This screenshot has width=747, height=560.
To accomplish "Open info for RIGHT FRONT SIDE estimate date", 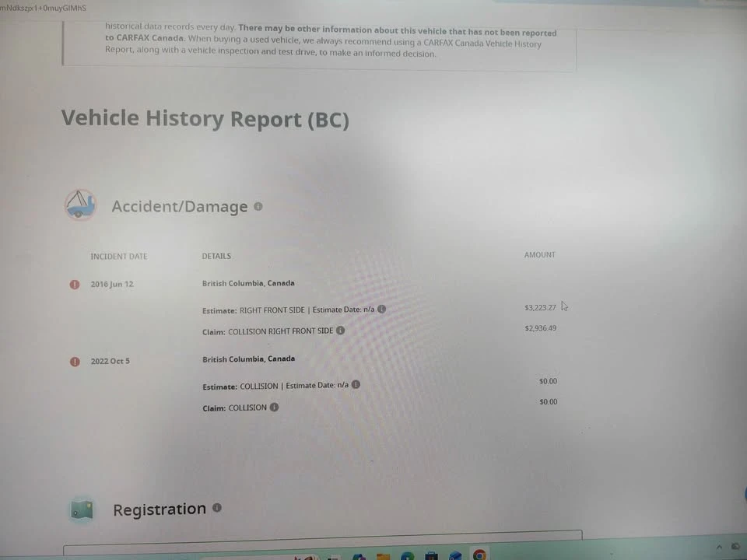I will 381,309.
